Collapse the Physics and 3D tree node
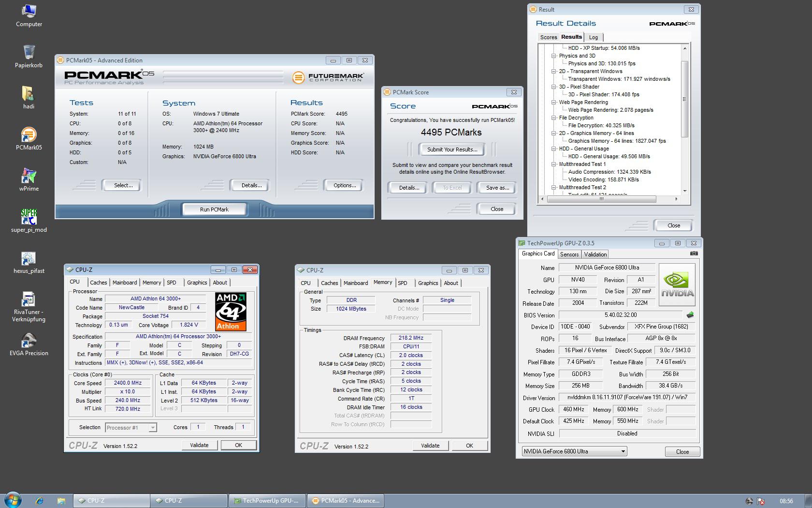 pos(554,56)
